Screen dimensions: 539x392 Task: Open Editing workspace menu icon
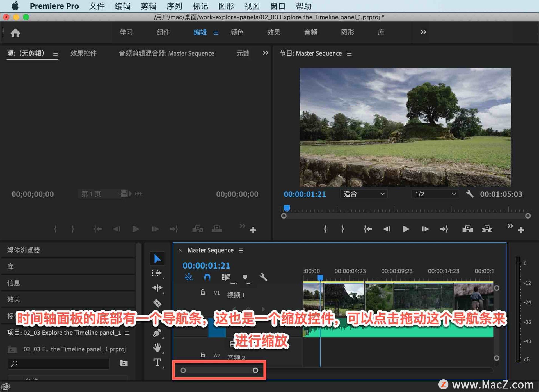(216, 33)
